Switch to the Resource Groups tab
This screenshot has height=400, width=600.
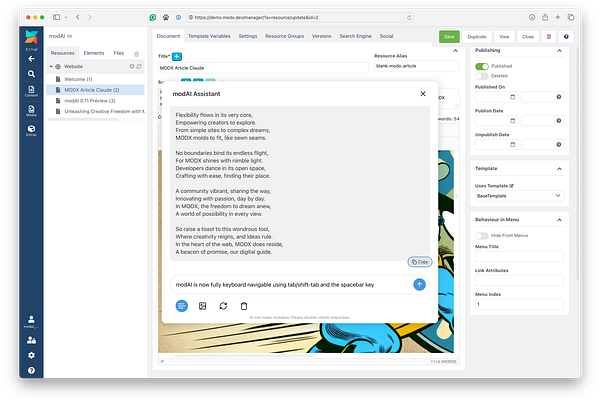284,36
